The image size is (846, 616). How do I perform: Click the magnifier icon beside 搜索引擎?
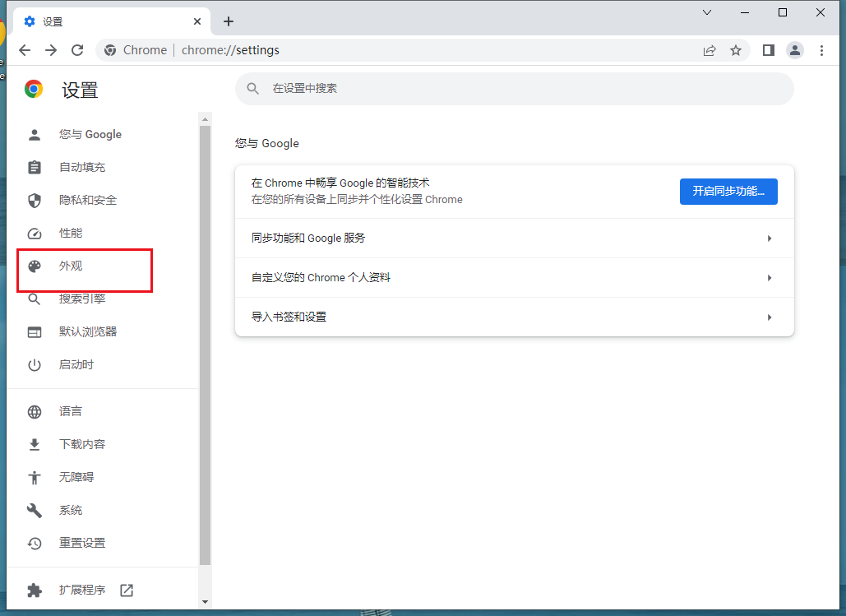(x=35, y=299)
